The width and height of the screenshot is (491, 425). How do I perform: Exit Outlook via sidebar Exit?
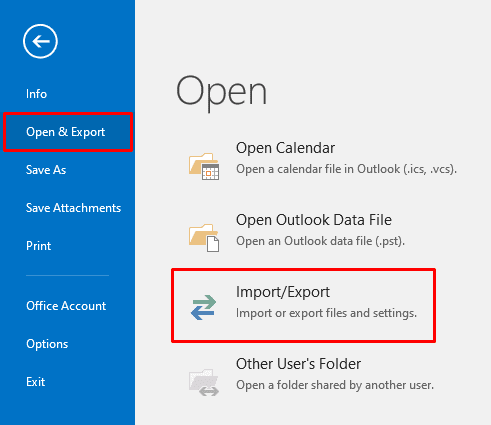click(35, 382)
